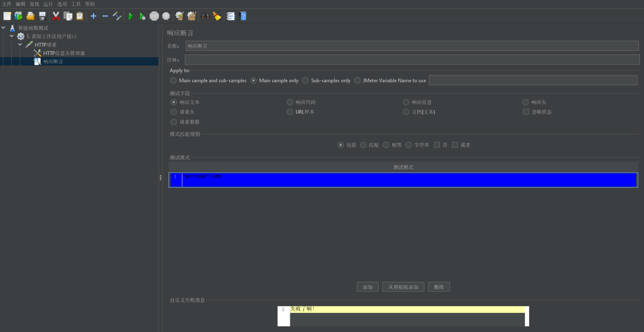Select 匹配 pattern matching radio
644x332 pixels.
click(x=363, y=145)
